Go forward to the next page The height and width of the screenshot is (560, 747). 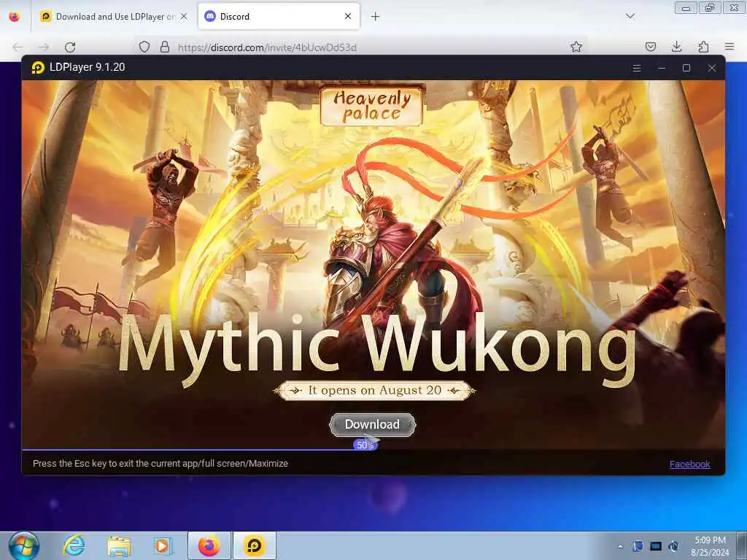(44, 47)
